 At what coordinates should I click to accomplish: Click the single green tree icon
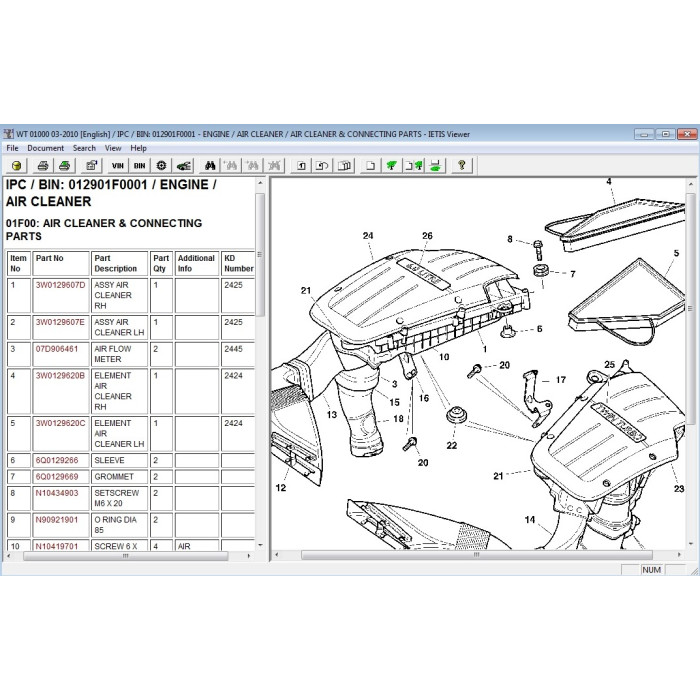(x=392, y=166)
